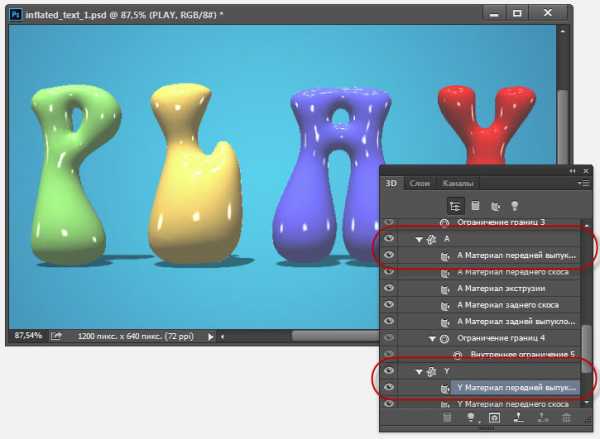The height and width of the screenshot is (439, 600).
Task: Click the trash icon in 3D panel
Action: [567, 415]
